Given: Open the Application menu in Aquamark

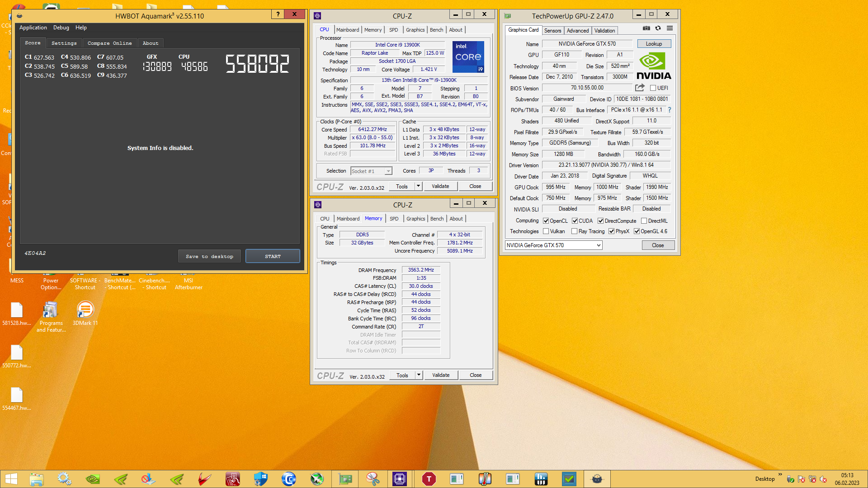Looking at the screenshot, I should click(x=33, y=28).
